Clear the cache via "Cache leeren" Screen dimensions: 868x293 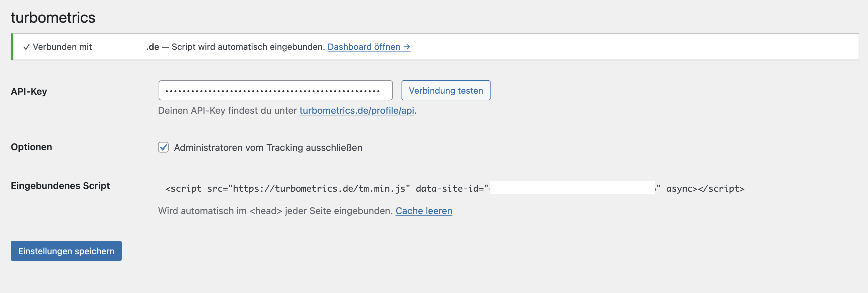(x=424, y=211)
